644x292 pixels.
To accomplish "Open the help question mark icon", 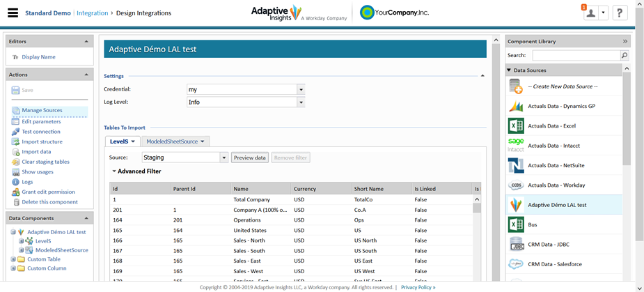I will coord(620,13).
